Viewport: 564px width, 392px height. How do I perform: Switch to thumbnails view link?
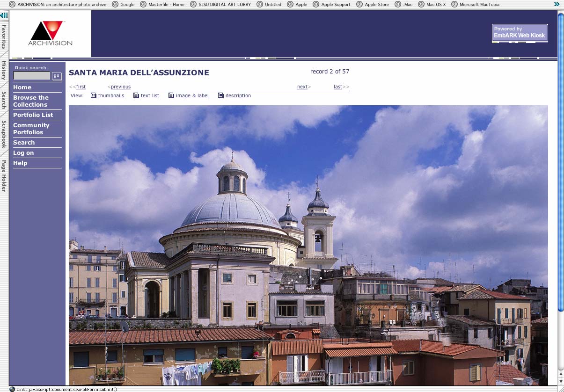pos(111,96)
